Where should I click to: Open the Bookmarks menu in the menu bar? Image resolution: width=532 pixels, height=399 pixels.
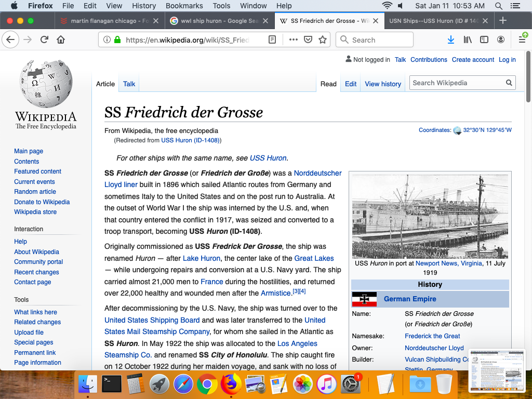coord(184,6)
